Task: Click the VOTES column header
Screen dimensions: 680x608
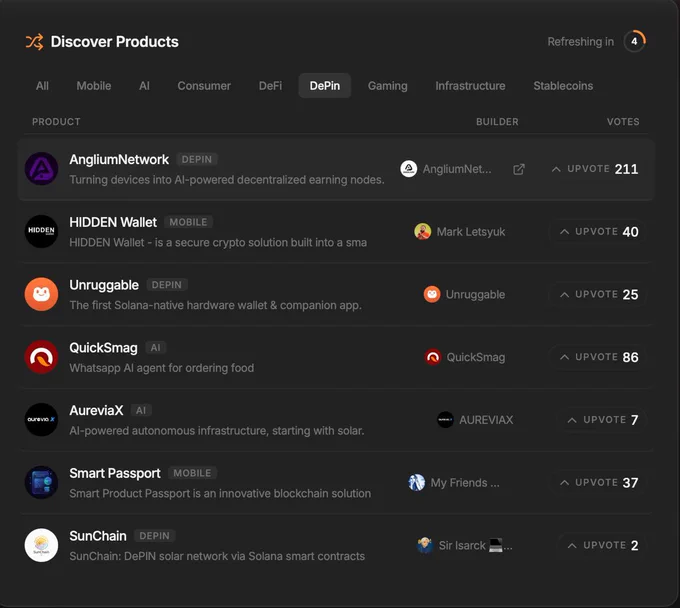Action: point(623,122)
